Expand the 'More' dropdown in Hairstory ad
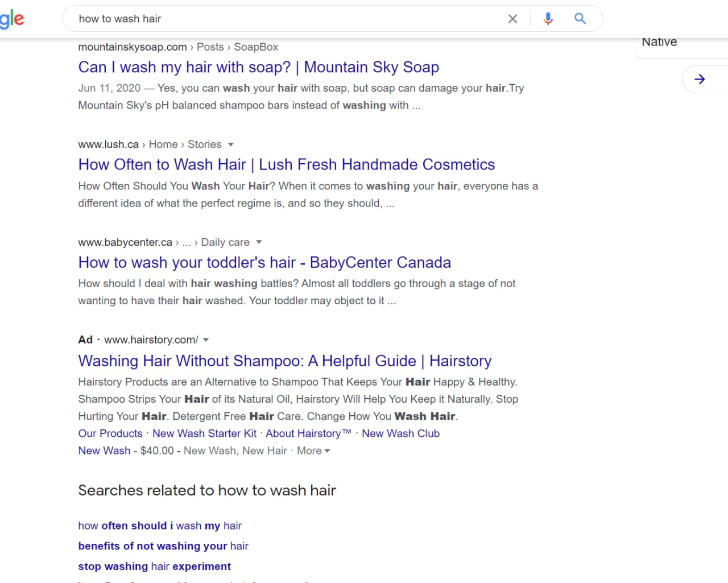Image resolution: width=728 pixels, height=583 pixels. (313, 450)
